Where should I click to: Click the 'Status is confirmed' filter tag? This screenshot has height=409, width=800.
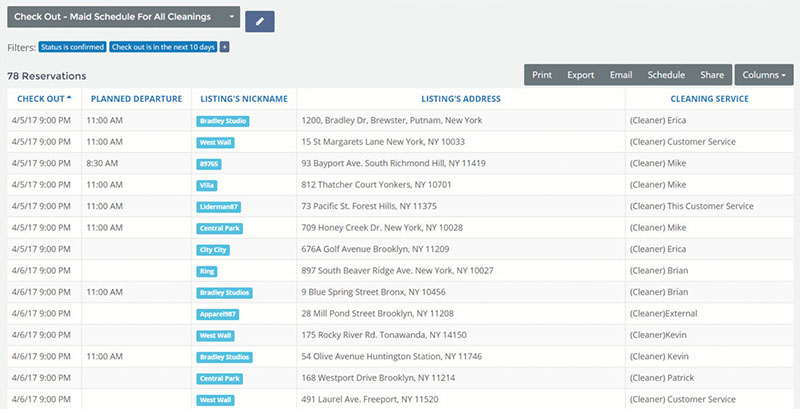coord(72,47)
